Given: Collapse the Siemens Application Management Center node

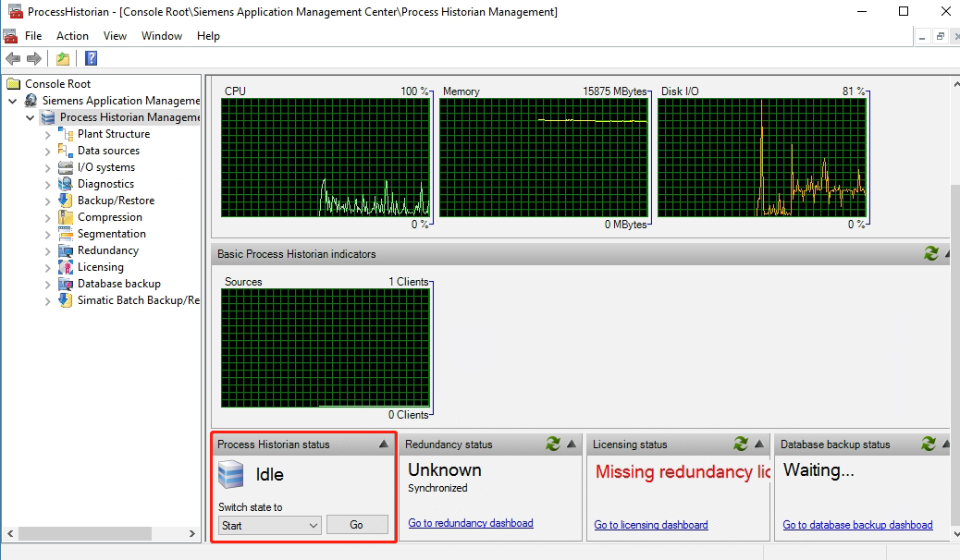Looking at the screenshot, I should tap(12, 101).
